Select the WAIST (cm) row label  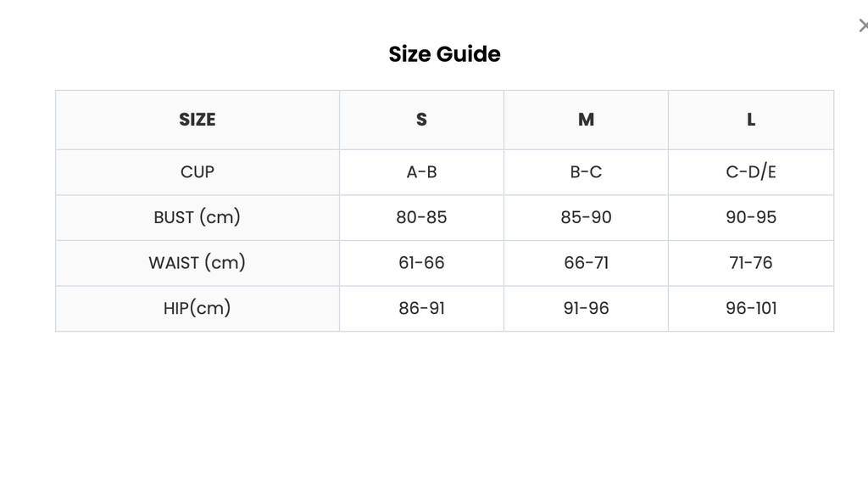coord(197,263)
